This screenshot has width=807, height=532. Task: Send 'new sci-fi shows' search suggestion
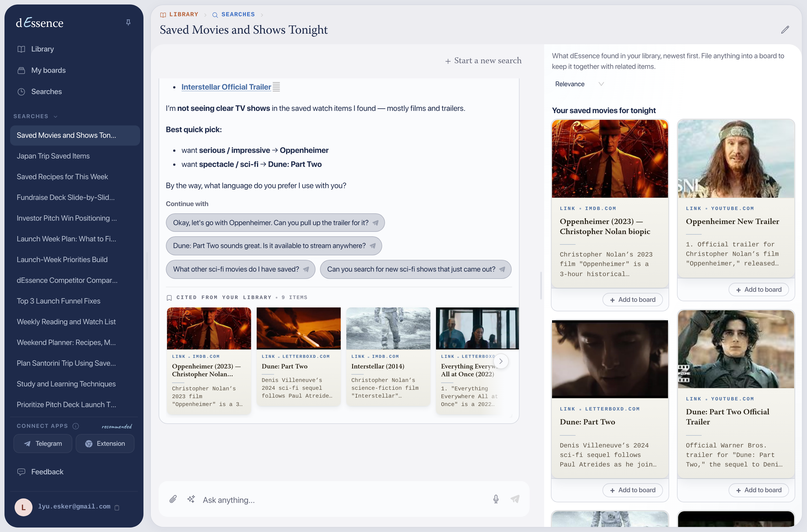(x=416, y=269)
